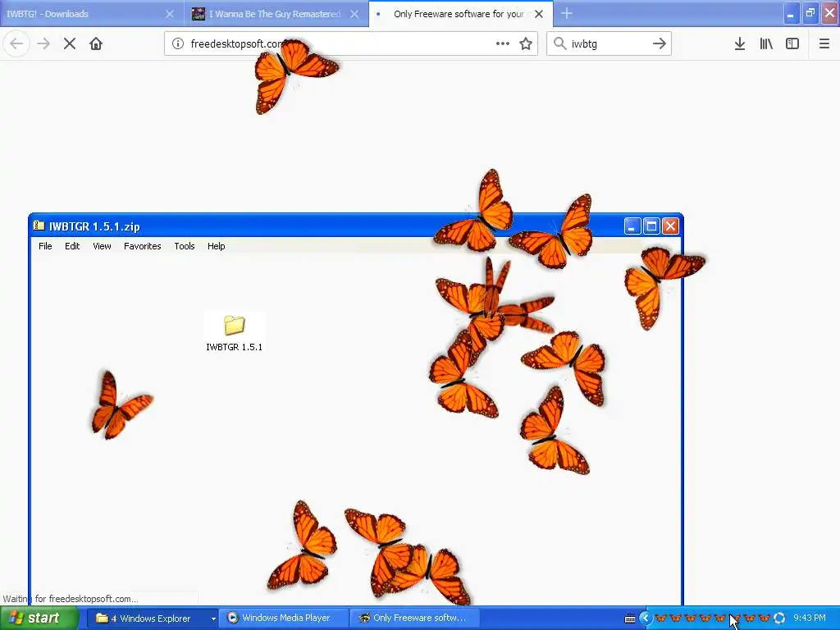Screen dimensions: 840x630
Task: Open a new Firefox tab
Action: coord(567,14)
